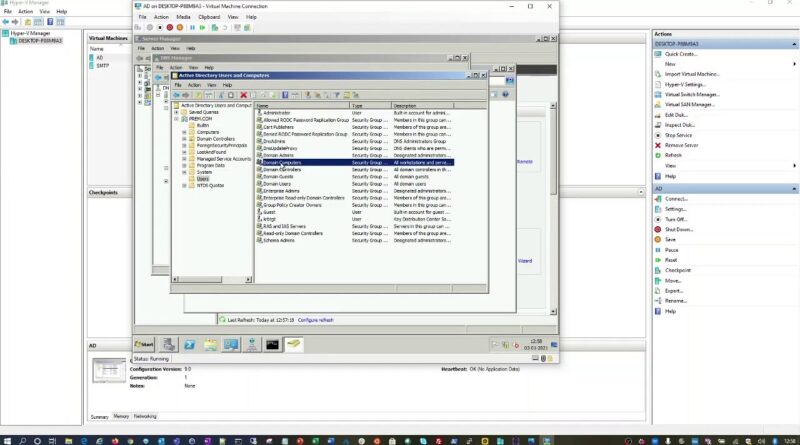Expand the System node in AD tree
The width and height of the screenshot is (800, 445).
tap(184, 172)
